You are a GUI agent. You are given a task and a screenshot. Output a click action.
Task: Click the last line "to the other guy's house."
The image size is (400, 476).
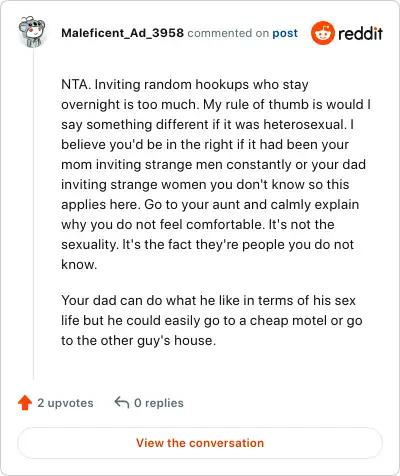pyautogui.click(x=138, y=341)
